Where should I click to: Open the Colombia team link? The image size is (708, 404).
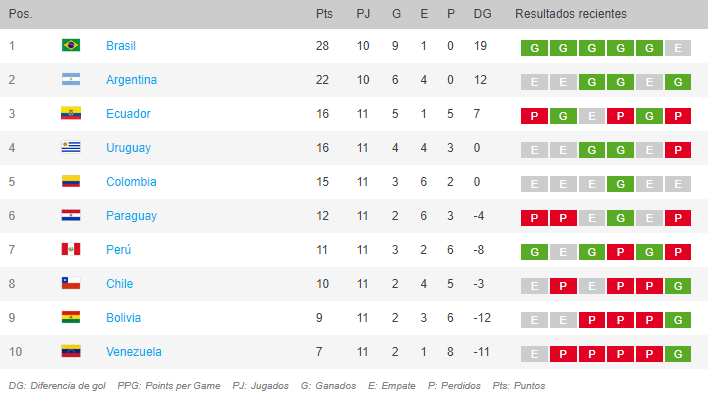point(131,182)
